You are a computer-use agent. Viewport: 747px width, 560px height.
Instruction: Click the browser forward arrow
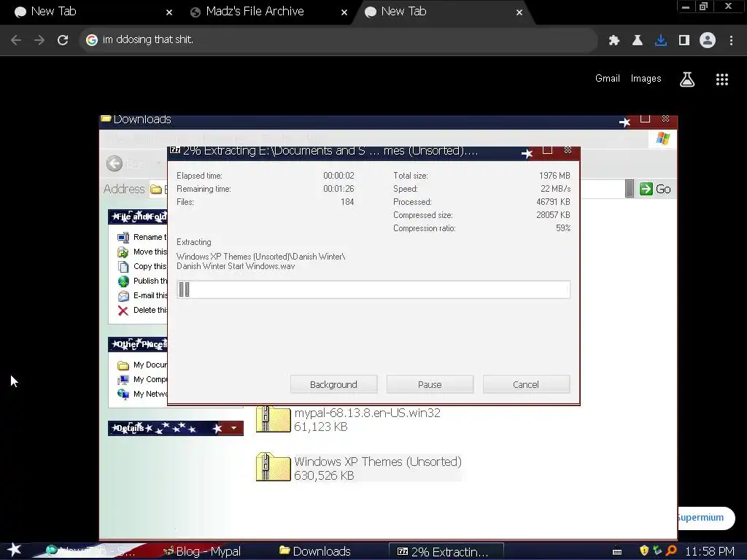[x=39, y=40]
